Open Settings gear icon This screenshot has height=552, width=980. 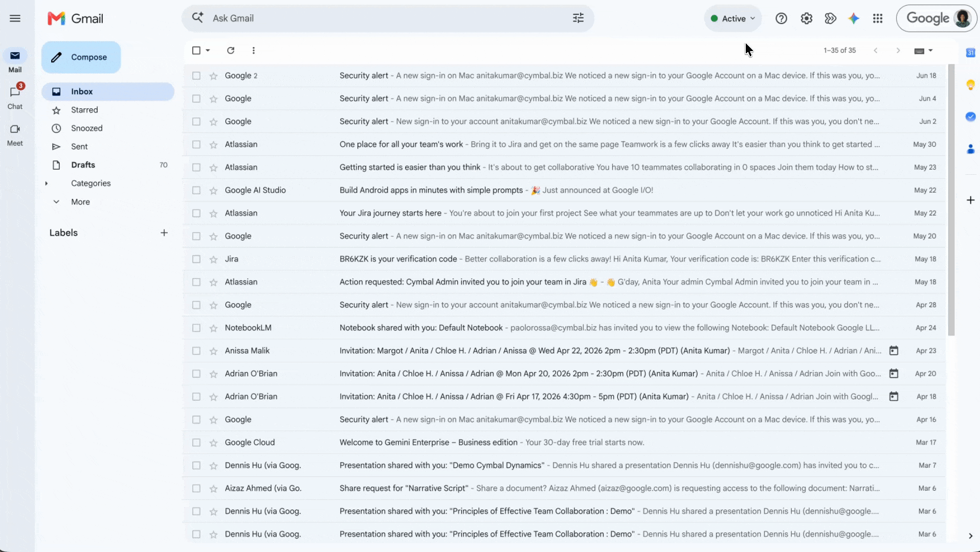click(x=806, y=18)
